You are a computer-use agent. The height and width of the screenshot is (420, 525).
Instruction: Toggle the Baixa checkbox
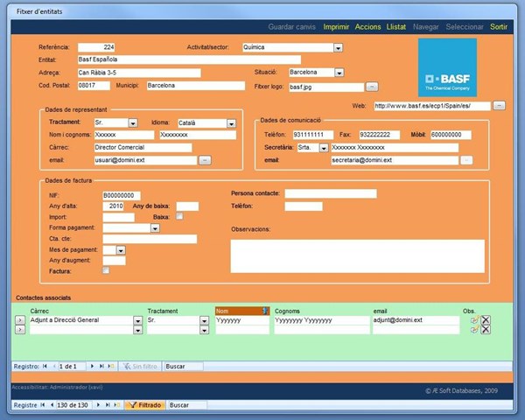(180, 216)
